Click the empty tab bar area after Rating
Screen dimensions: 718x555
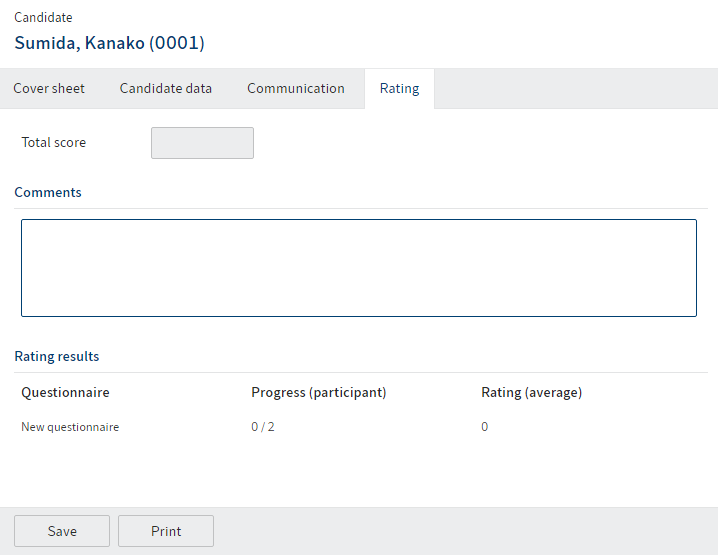coord(575,88)
